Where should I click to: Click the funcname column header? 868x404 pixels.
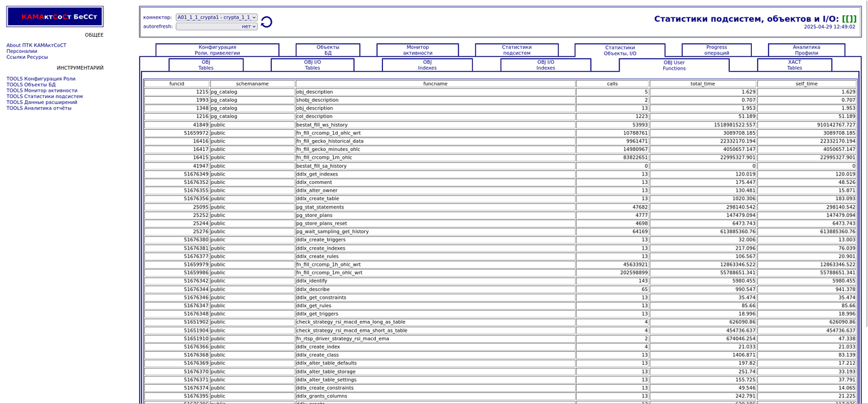click(x=435, y=84)
